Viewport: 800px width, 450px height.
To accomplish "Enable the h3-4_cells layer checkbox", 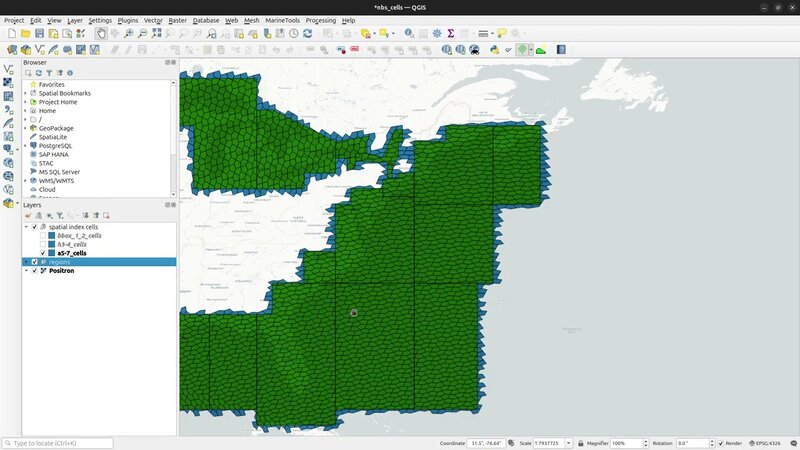I will coord(43,244).
